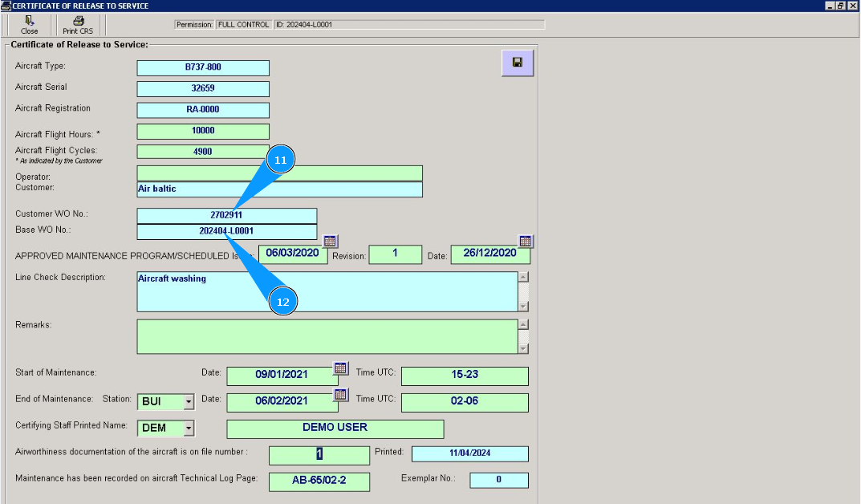Open calendar for Start of Maintenance date
Viewport: 861px width, 504px height.
(x=340, y=368)
